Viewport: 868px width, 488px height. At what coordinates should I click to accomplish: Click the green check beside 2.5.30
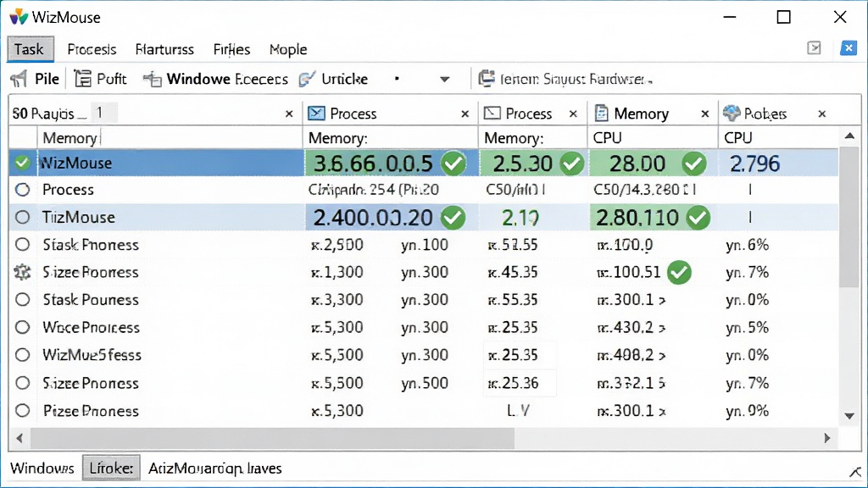571,164
